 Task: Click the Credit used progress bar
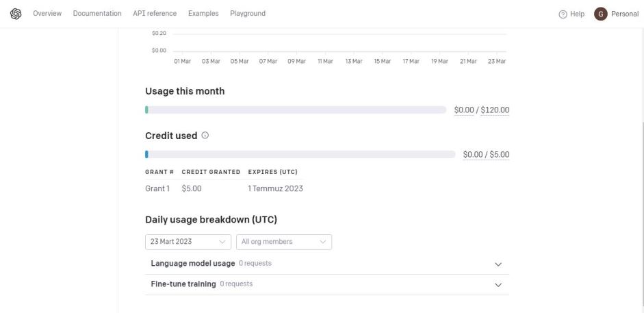point(300,155)
